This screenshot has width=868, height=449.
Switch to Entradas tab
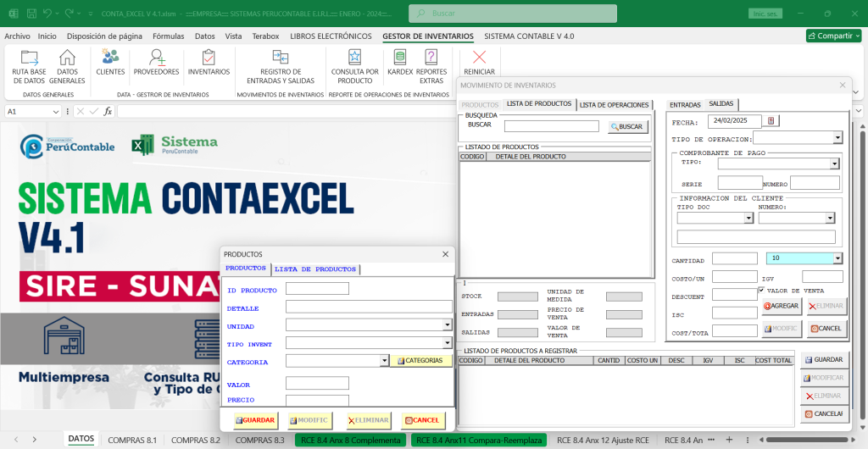[x=685, y=104]
